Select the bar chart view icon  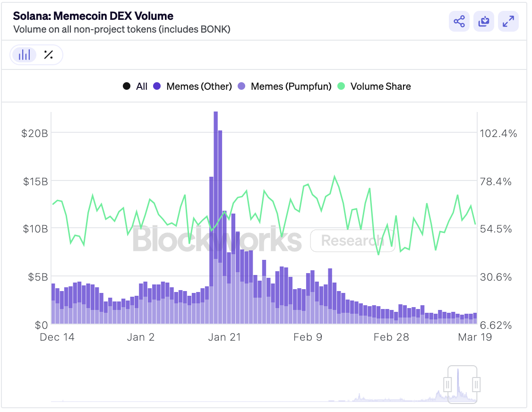[24, 55]
